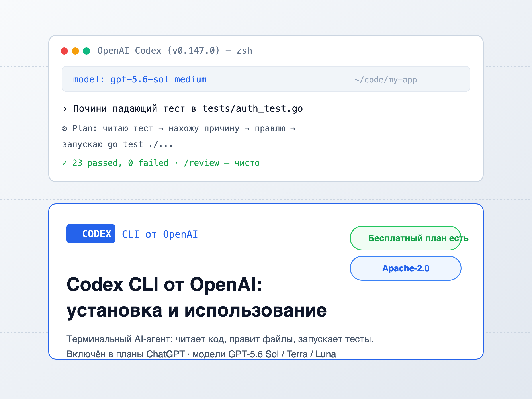Click the "Apache-2.0" license pill
532x399 pixels.
click(x=405, y=268)
